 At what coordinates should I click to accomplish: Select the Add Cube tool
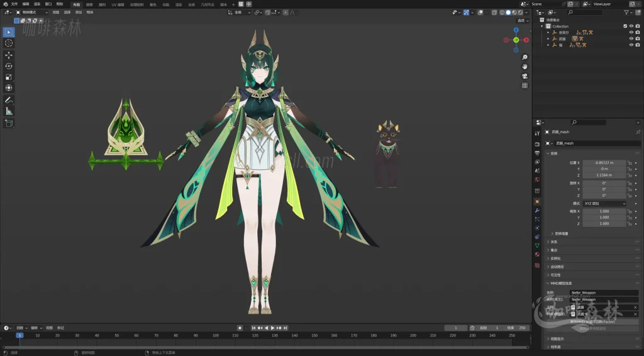9,123
